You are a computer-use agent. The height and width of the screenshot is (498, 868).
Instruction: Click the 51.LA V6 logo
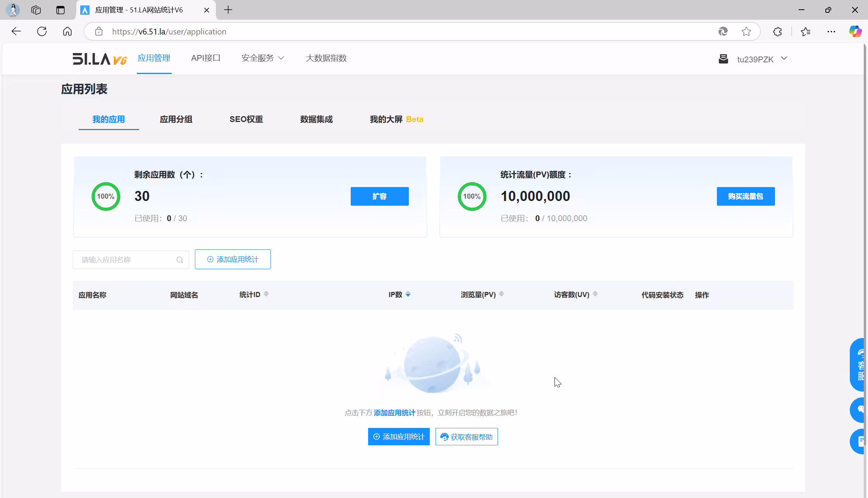point(100,59)
